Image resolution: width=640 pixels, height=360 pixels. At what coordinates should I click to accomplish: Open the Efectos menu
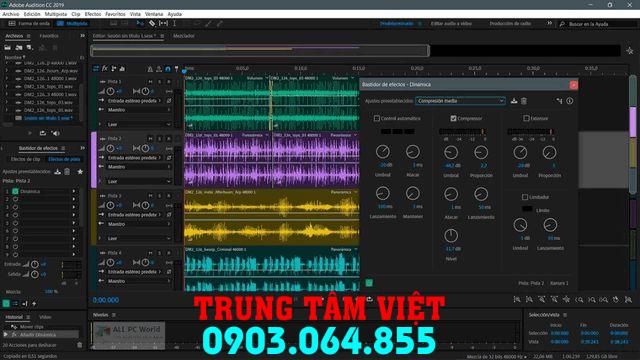point(93,14)
